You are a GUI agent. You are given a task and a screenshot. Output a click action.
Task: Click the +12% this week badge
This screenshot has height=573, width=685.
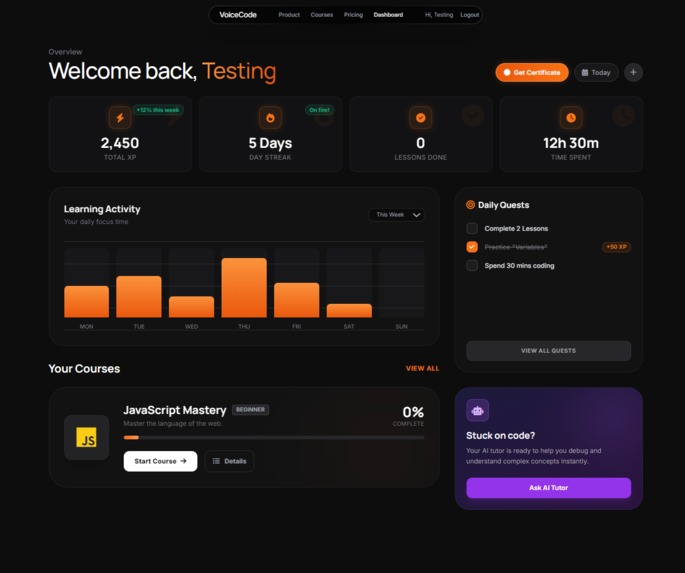(158, 110)
